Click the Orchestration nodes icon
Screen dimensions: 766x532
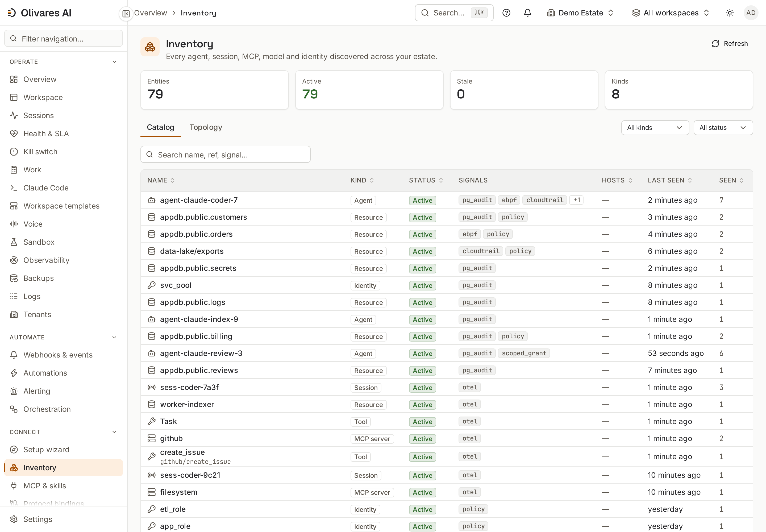[14, 409]
